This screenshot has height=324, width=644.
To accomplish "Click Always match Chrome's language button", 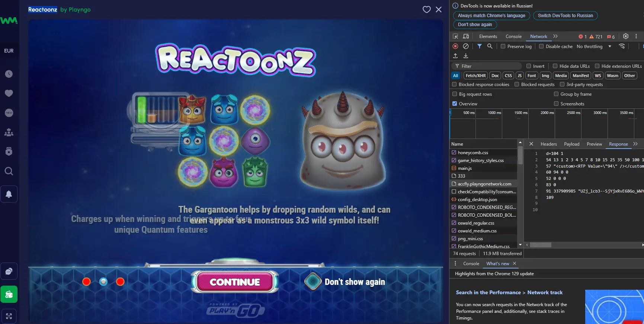I will pos(491,16).
